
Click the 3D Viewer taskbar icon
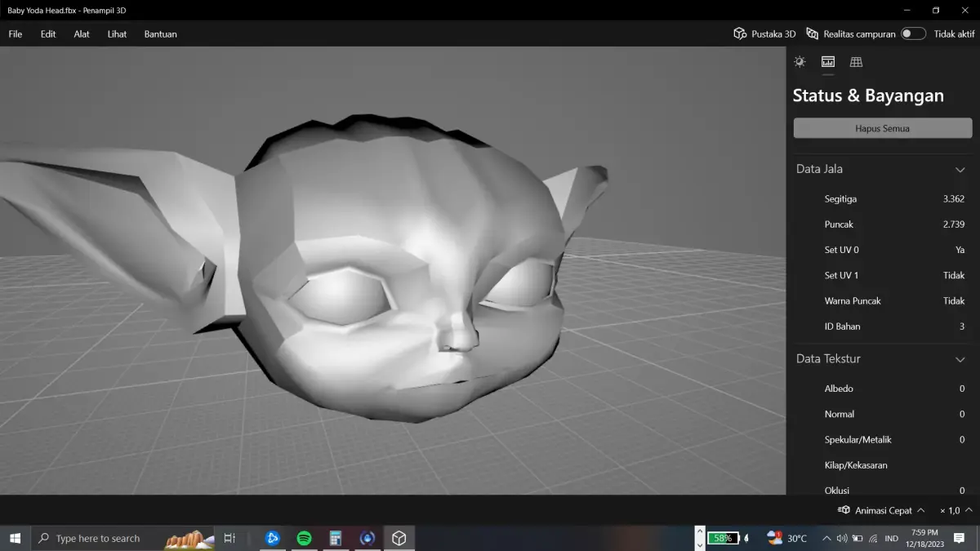399,538
